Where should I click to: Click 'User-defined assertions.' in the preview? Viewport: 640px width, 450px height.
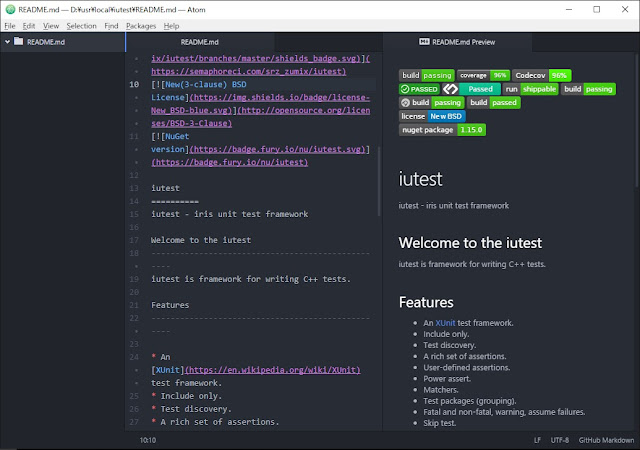pos(467,368)
